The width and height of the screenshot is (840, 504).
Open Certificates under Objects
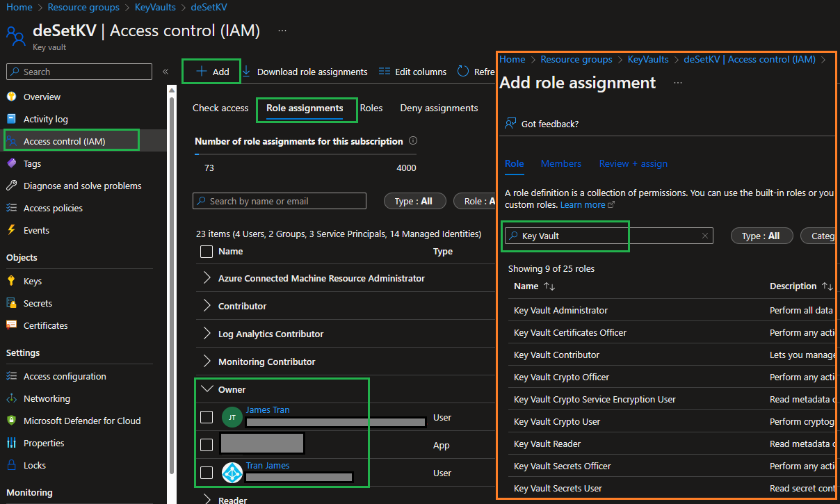[x=45, y=325]
